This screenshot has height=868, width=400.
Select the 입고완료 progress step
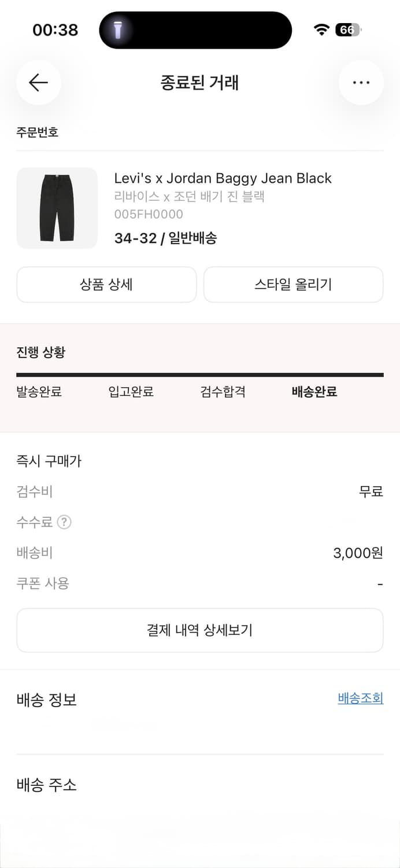[x=130, y=392]
